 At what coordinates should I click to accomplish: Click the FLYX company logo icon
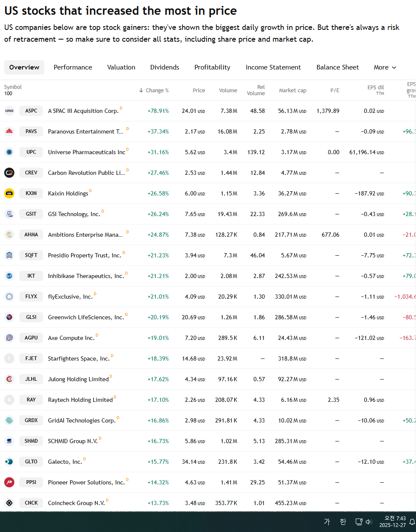(x=9, y=297)
